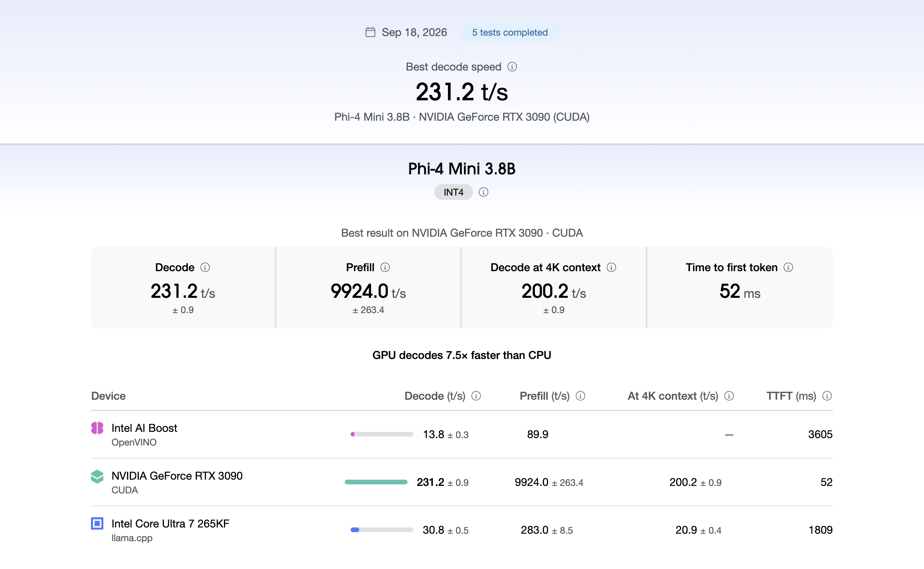Click the 200.2 t/s card value
This screenshot has width=924, height=569.
[553, 291]
